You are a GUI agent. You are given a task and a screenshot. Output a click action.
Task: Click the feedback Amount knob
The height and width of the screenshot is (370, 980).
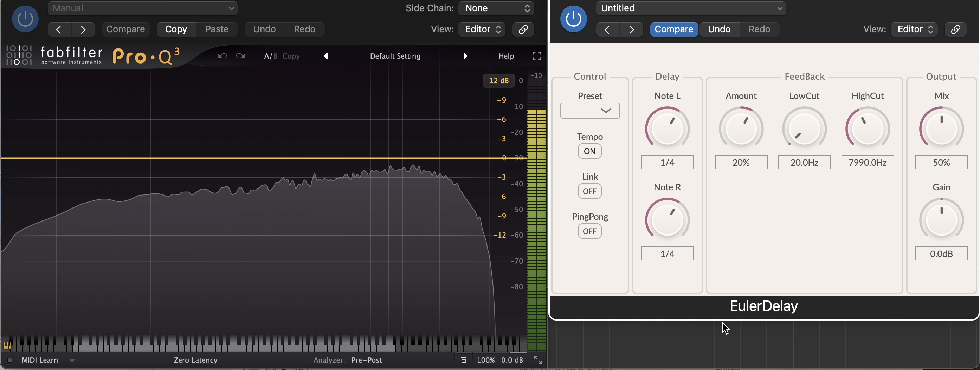[741, 128]
